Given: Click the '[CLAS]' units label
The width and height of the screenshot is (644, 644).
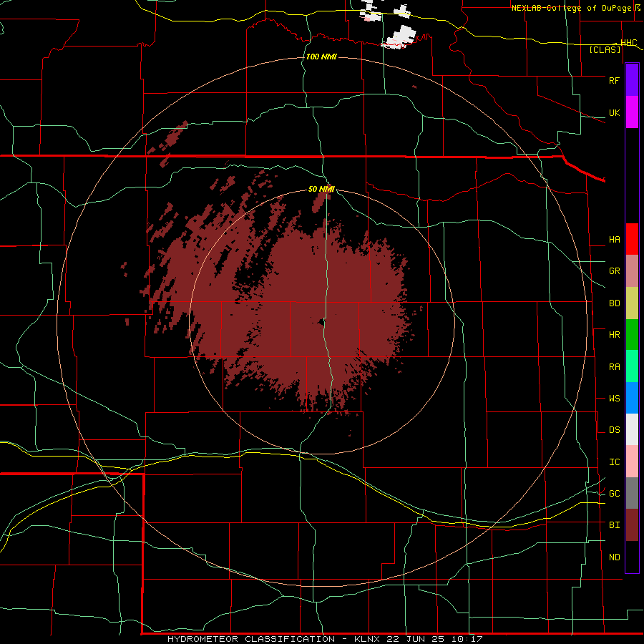Looking at the screenshot, I should [605, 49].
